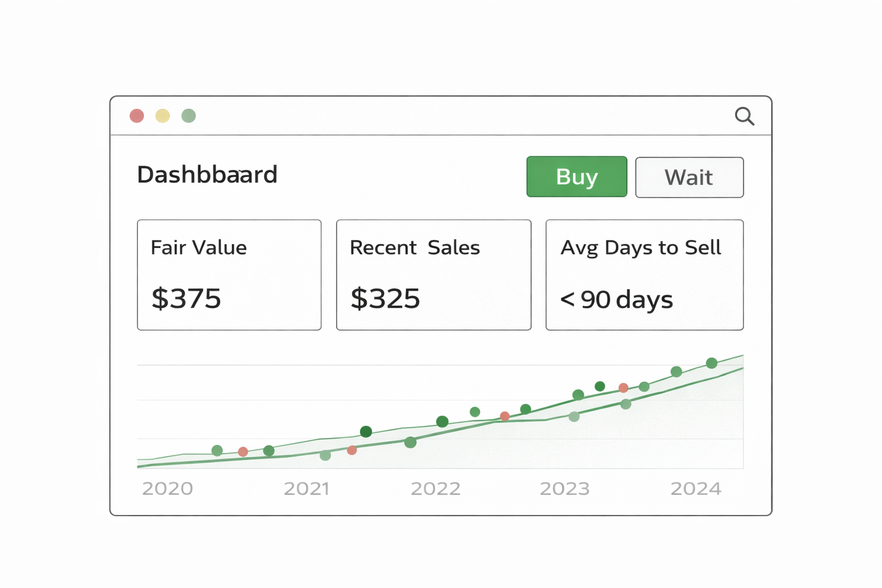Jump to 2024 on the chart axis
The height and width of the screenshot is (588, 882).
(x=696, y=489)
